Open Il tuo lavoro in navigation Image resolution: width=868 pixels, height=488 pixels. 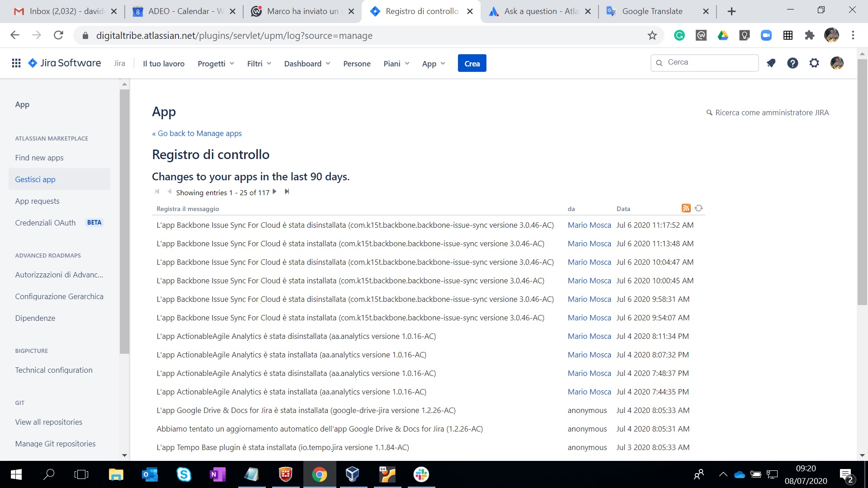(164, 64)
